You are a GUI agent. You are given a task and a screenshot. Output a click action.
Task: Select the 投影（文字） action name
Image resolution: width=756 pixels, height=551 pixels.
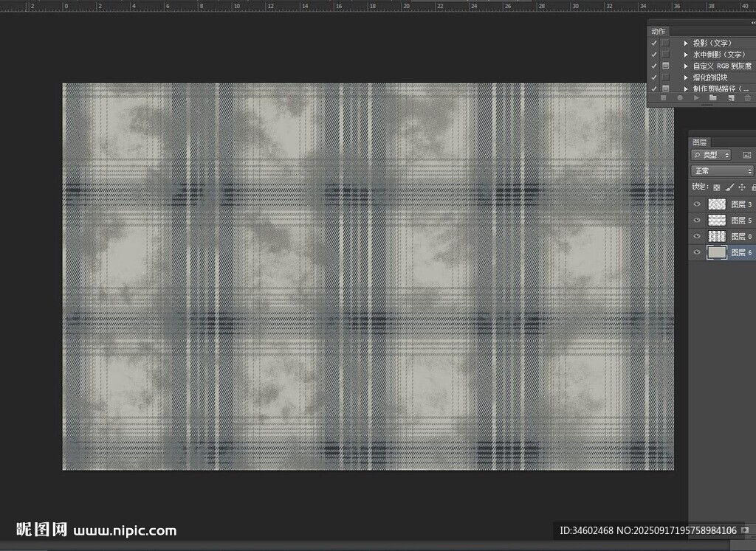click(712, 43)
